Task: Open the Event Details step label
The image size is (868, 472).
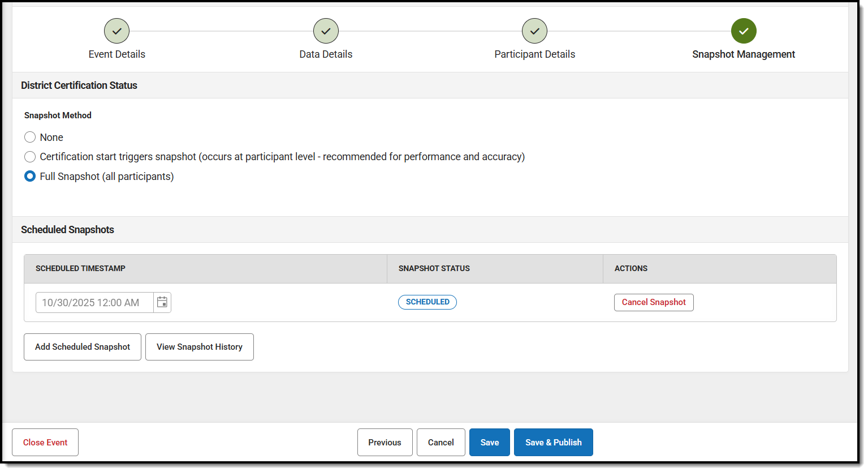Action: [x=117, y=54]
